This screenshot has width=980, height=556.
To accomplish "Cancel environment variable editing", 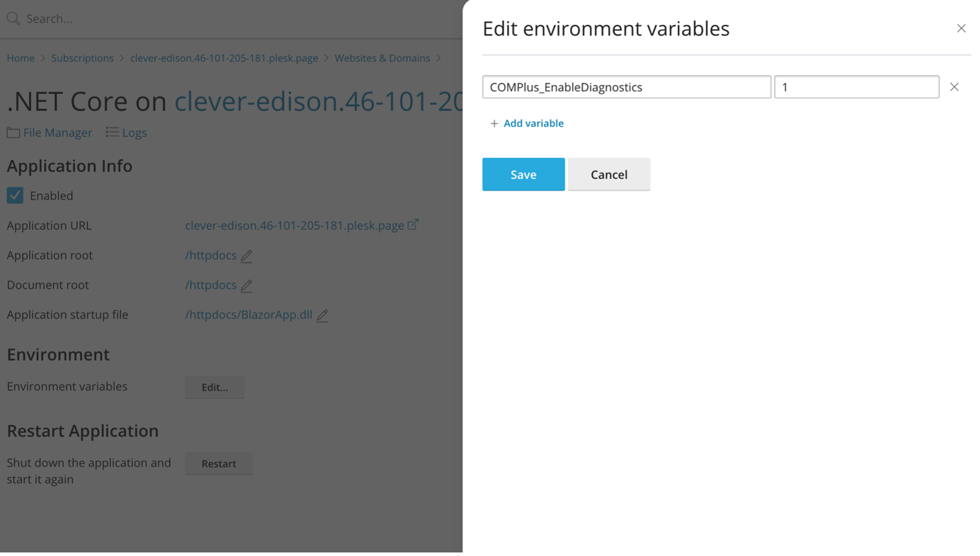I will coord(608,174).
